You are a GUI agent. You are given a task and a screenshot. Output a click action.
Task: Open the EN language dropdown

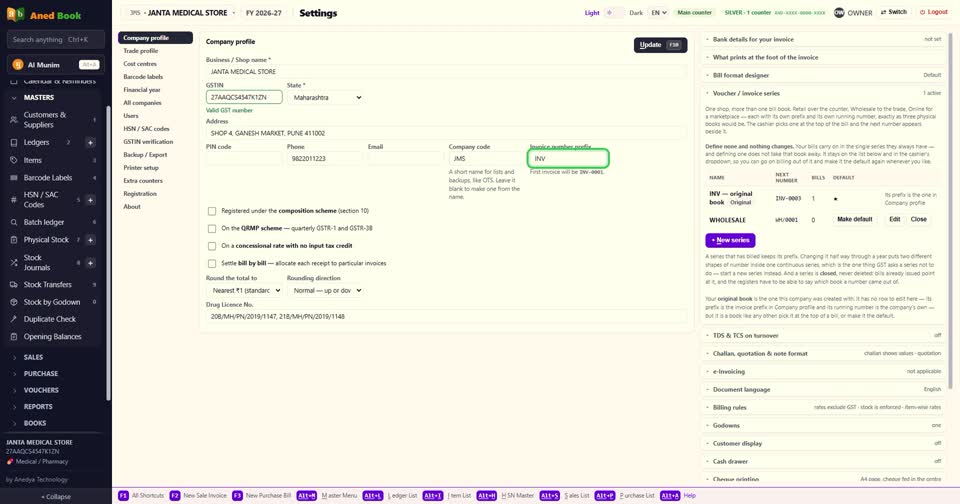tap(659, 12)
